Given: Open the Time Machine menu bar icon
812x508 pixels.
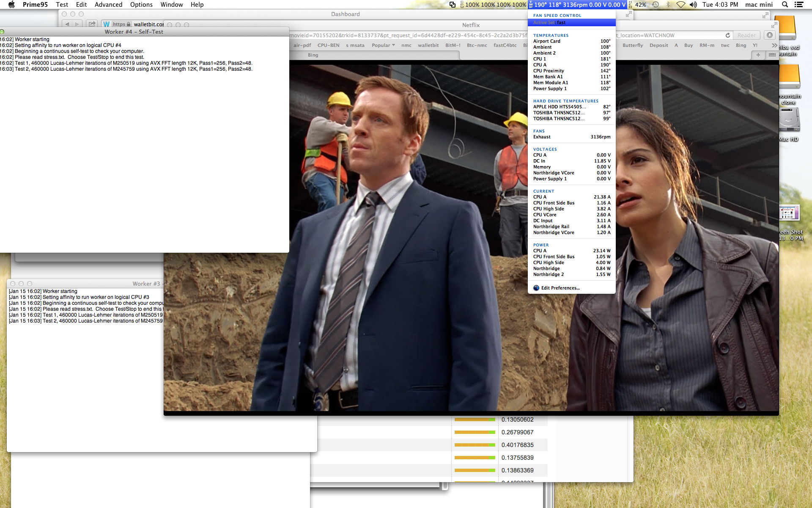Looking at the screenshot, I should [x=656, y=5].
